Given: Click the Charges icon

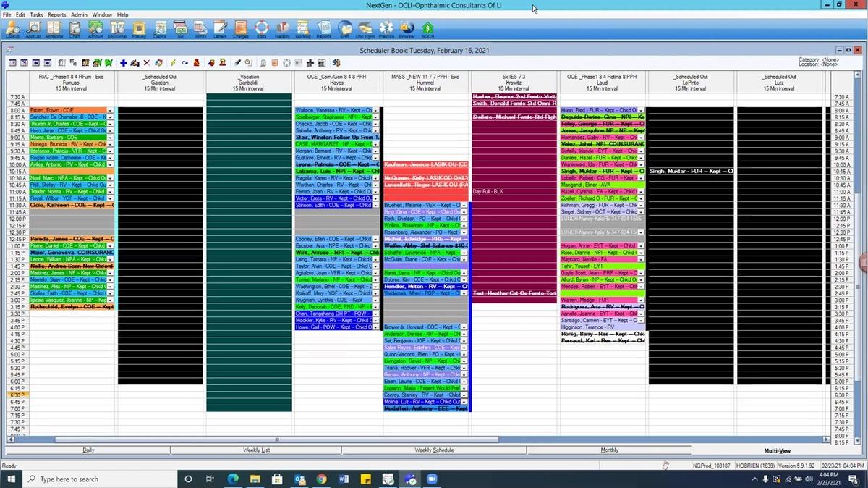Looking at the screenshot, I should pyautogui.click(x=241, y=29).
